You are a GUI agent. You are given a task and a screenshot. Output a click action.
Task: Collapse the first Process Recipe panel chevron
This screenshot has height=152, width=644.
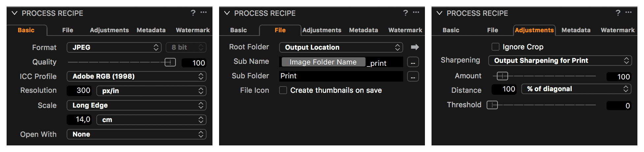tap(15, 13)
